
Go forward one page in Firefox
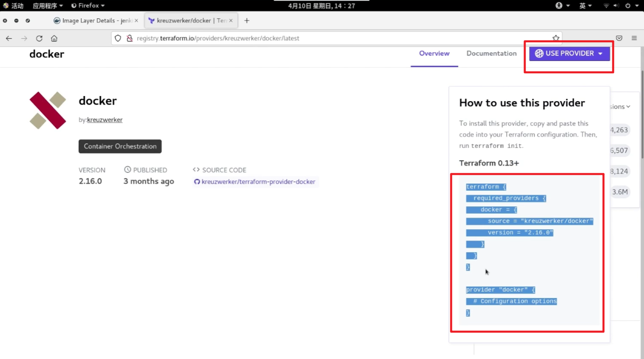pyautogui.click(x=24, y=38)
